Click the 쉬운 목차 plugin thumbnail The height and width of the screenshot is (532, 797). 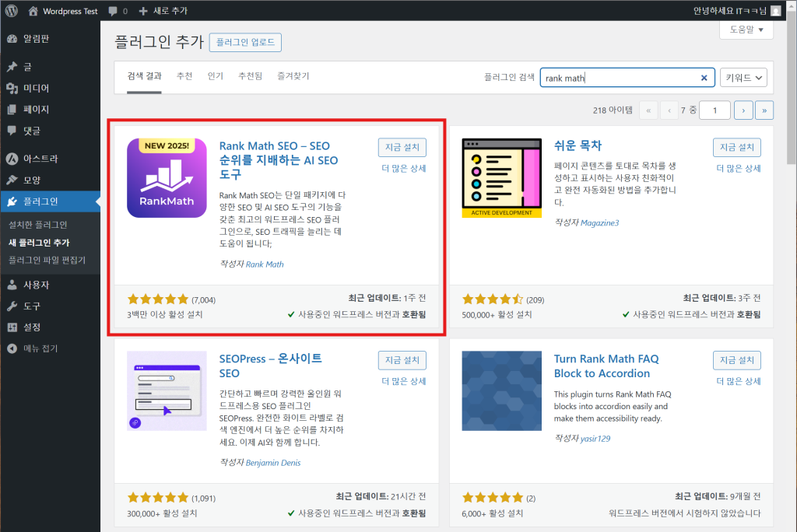click(x=501, y=178)
